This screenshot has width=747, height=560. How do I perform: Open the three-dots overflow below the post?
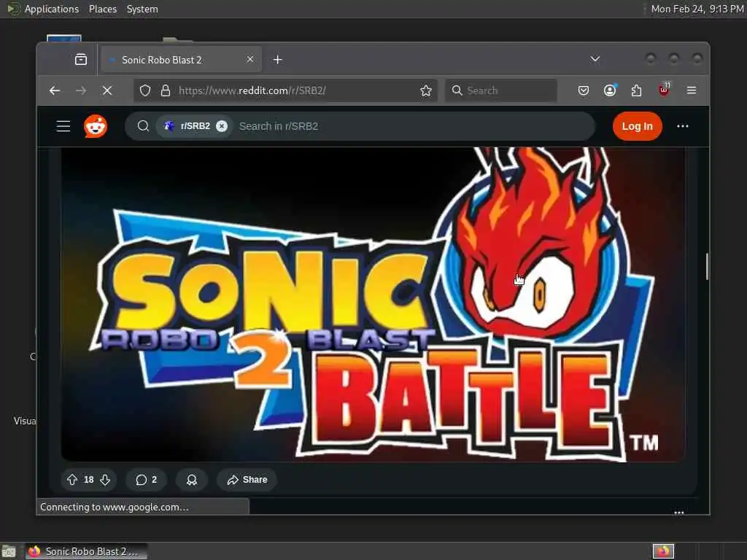pyautogui.click(x=679, y=513)
